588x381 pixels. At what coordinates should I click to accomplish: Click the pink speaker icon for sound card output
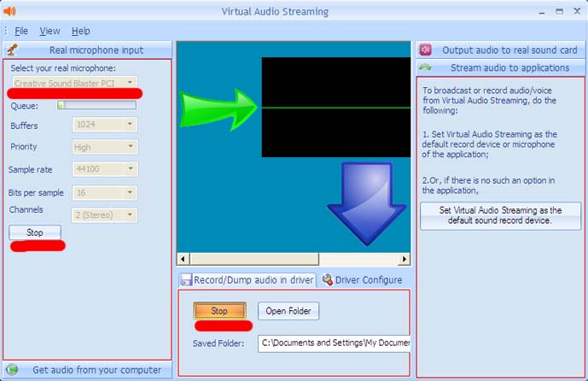click(x=426, y=50)
